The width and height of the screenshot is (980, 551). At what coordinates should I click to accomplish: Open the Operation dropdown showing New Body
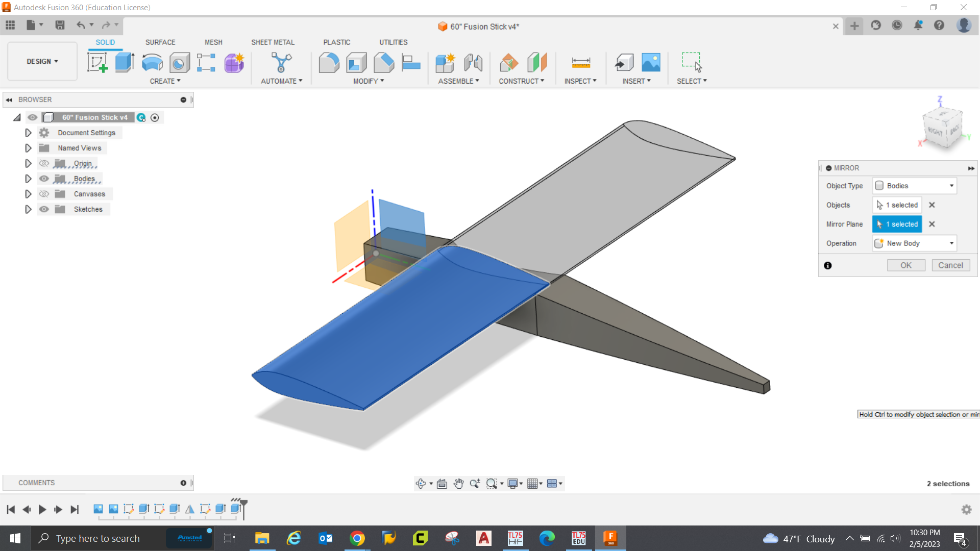pos(951,243)
